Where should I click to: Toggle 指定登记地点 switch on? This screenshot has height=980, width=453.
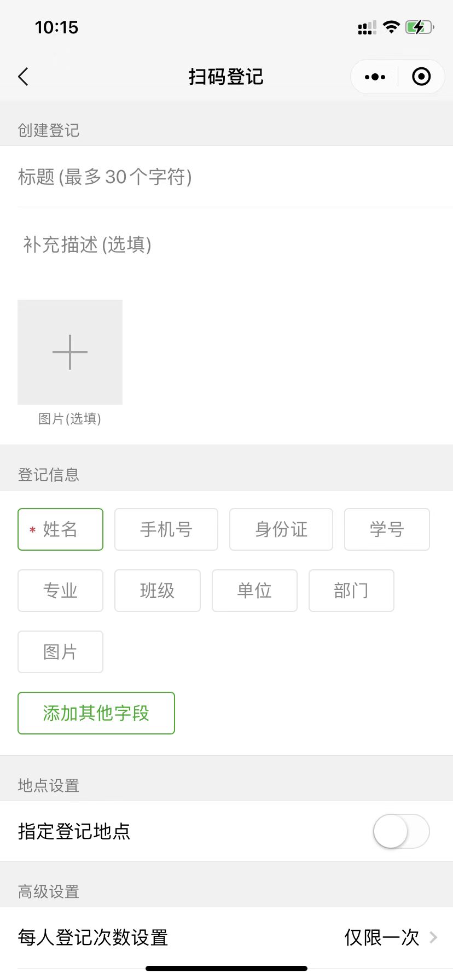point(402,831)
